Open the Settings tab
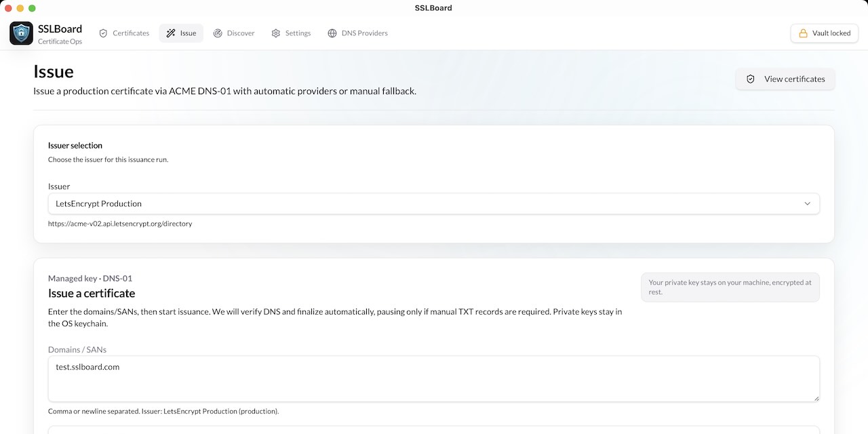This screenshot has width=868, height=434. (x=298, y=33)
